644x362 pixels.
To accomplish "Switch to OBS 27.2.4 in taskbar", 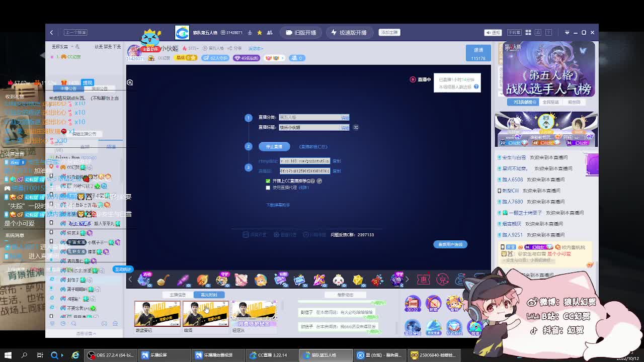I will click(x=111, y=355).
